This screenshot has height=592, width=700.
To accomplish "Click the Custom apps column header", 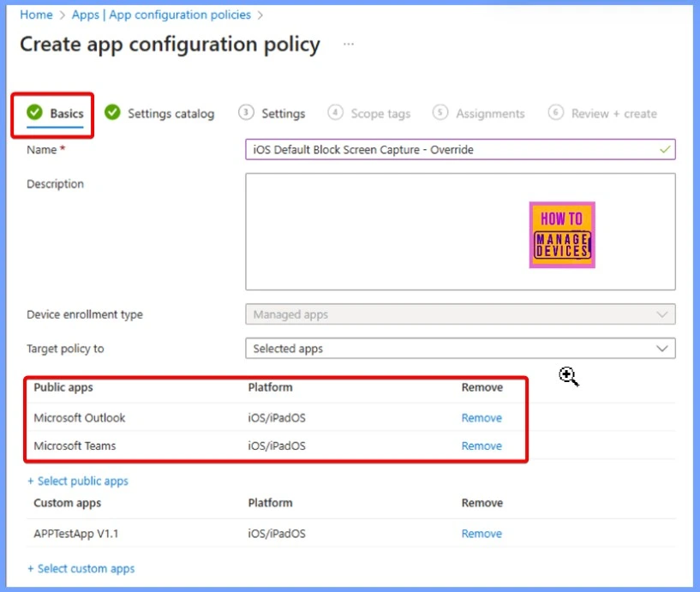I will (x=68, y=503).
